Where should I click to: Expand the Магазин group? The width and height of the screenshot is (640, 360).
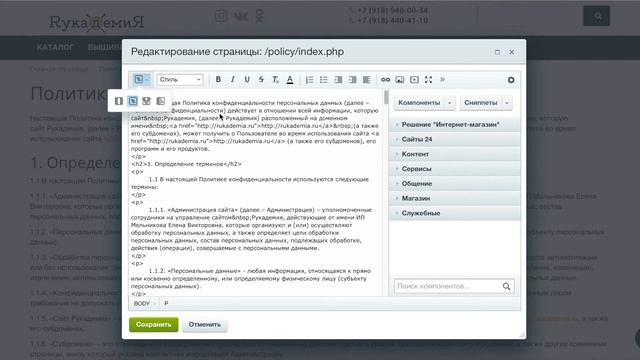[455, 198]
